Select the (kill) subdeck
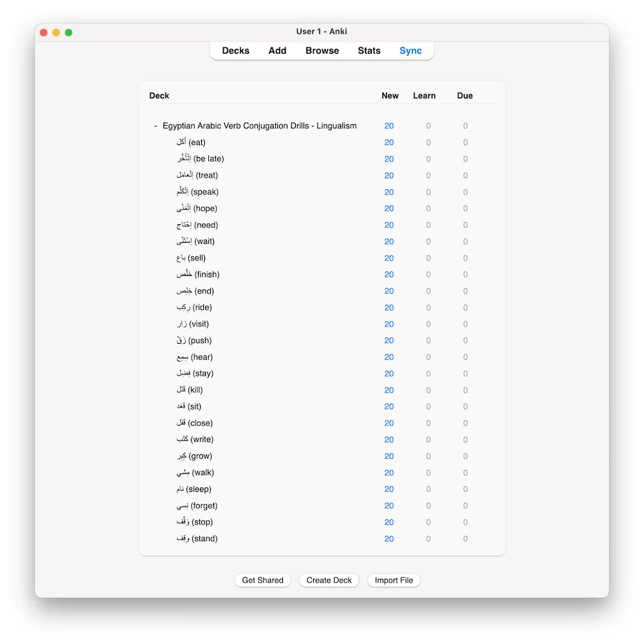 coord(189,390)
